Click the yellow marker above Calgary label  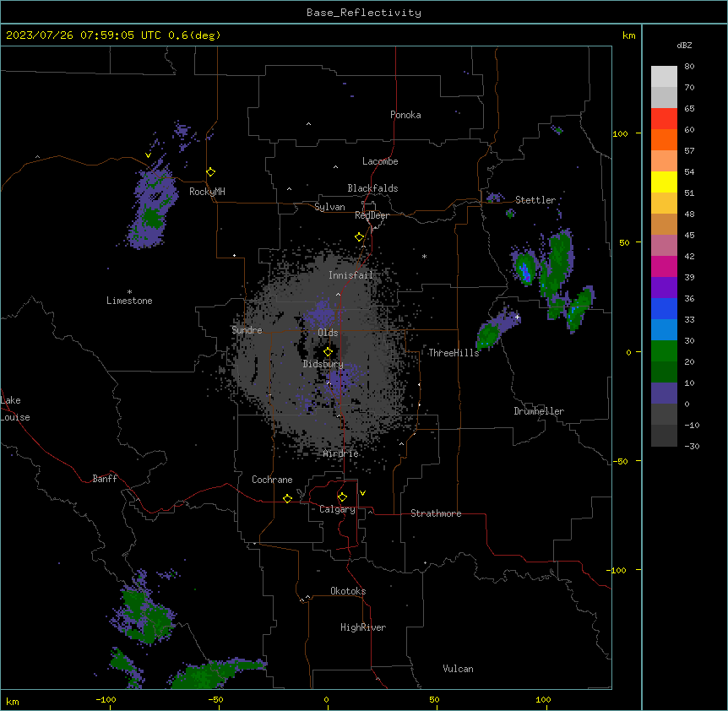pos(342,497)
